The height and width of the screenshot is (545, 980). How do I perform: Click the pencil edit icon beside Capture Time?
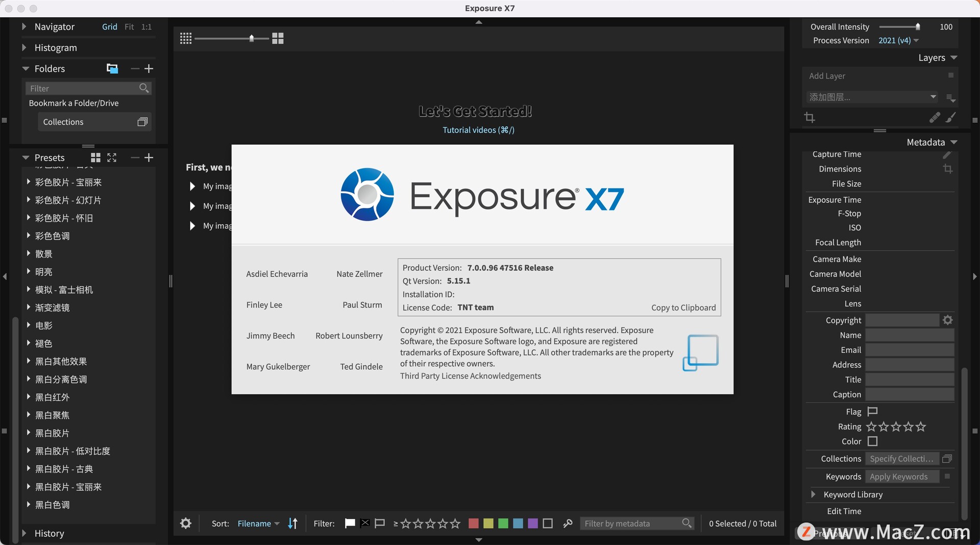click(947, 154)
